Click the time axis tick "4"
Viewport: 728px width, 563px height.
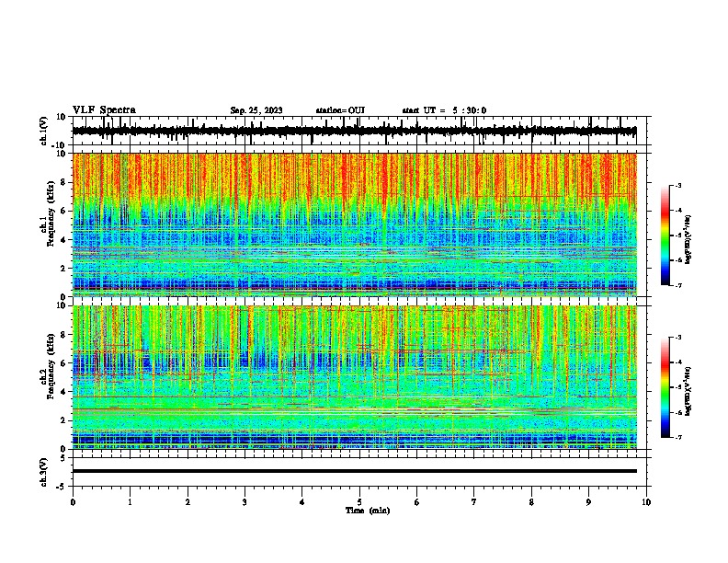point(302,502)
